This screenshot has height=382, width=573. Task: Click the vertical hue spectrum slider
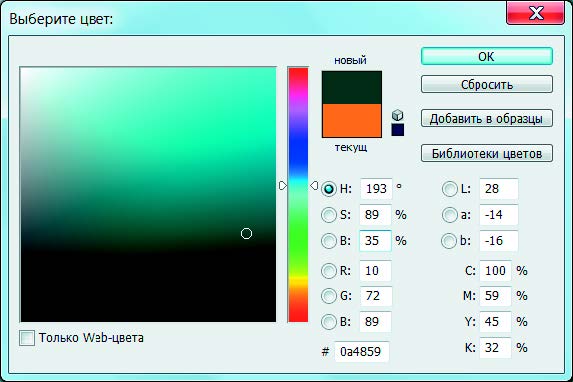pyautogui.click(x=298, y=194)
